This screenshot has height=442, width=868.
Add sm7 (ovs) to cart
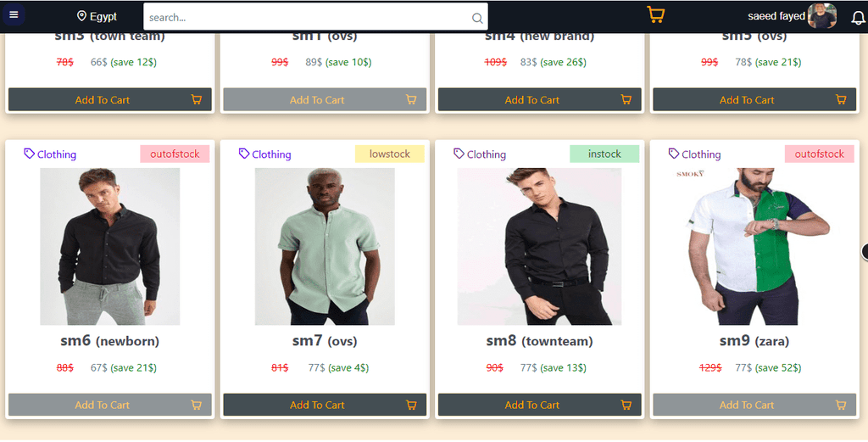click(325, 405)
